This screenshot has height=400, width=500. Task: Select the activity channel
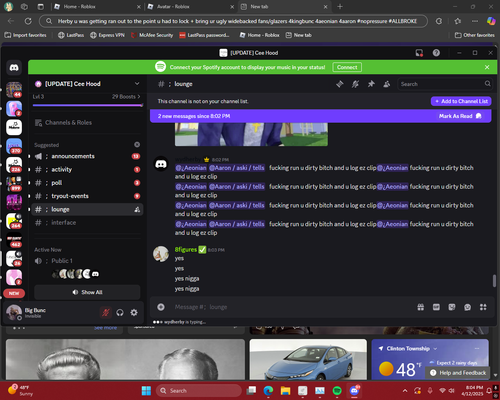88,169
